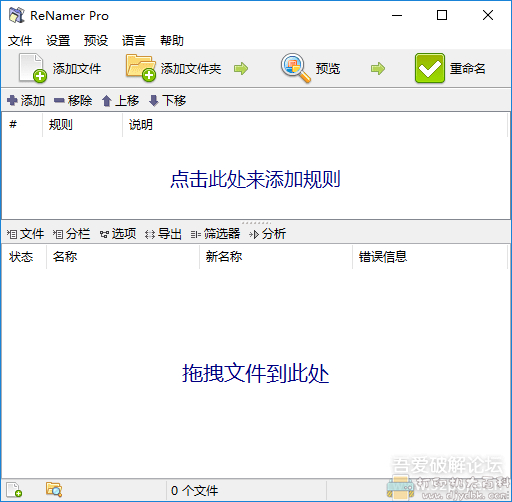
Task: Click the dotted splitter handle between panels
Action: [x=256, y=222]
